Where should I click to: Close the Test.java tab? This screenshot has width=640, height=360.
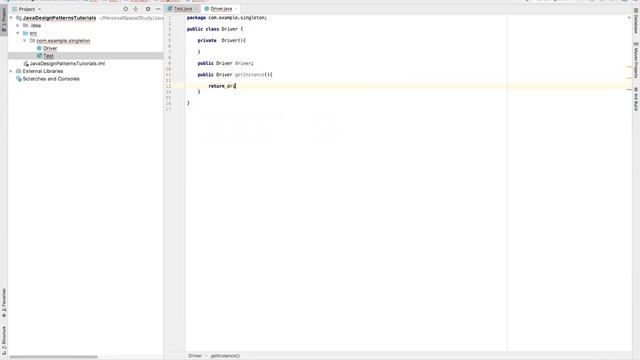pyautogui.click(x=197, y=9)
